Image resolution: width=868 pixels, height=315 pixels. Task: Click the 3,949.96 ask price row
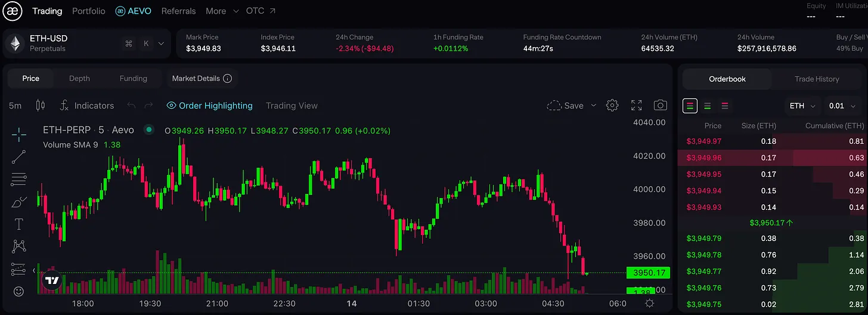(703, 158)
